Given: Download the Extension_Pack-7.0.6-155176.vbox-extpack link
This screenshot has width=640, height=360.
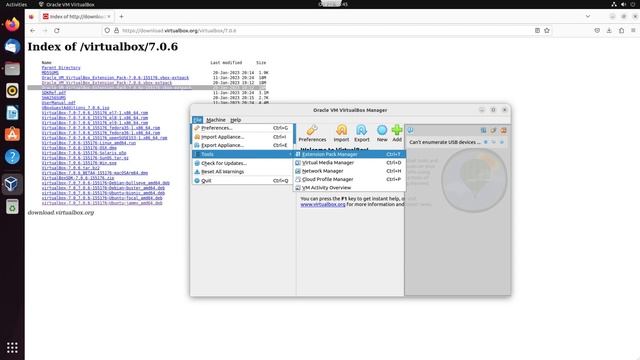Looking at the screenshot, I should click(x=115, y=78).
